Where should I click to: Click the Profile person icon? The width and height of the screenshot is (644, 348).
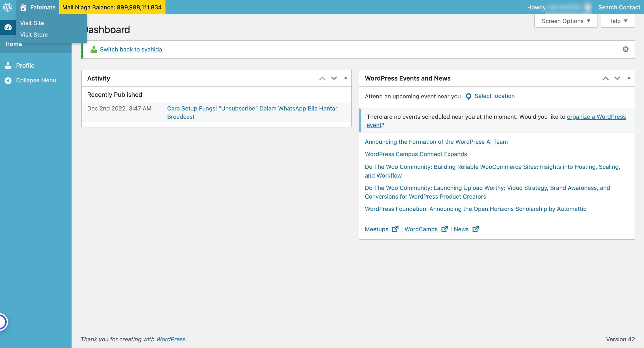click(x=8, y=66)
